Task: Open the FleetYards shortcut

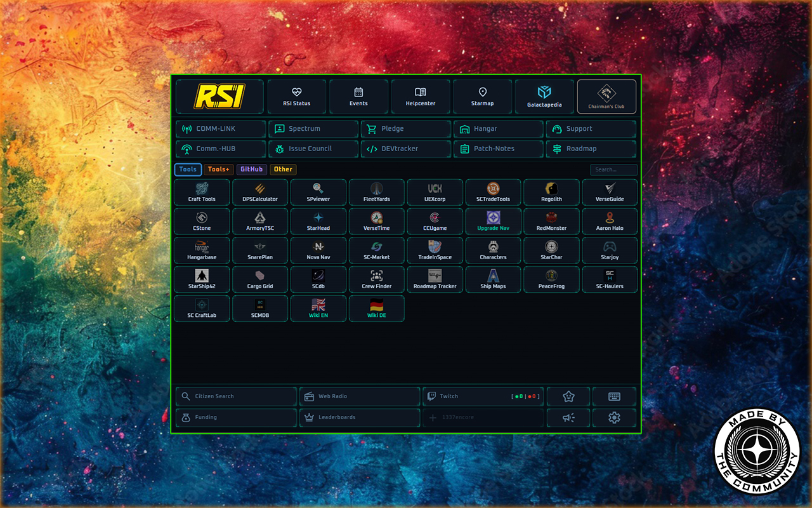Action: tap(377, 192)
